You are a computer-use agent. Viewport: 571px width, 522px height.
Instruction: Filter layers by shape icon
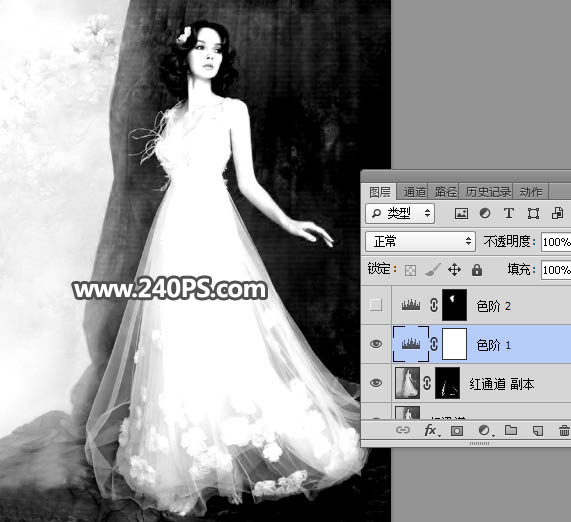pyautogui.click(x=533, y=213)
